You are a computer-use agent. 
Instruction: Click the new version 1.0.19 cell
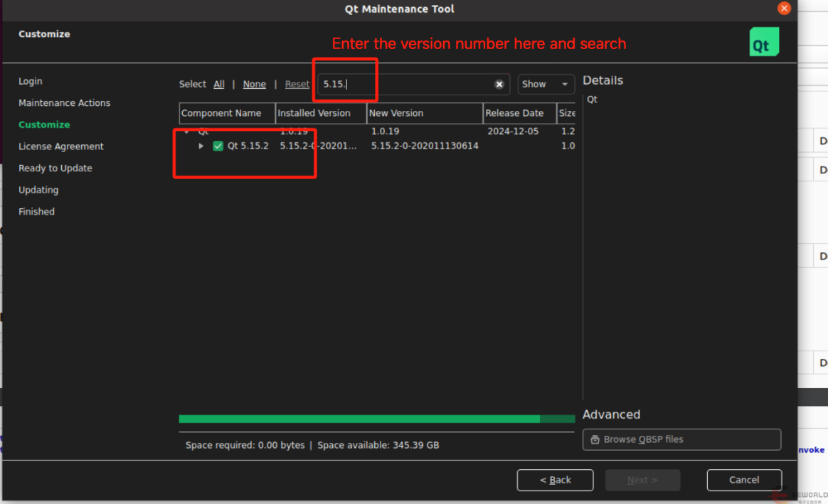click(x=385, y=132)
